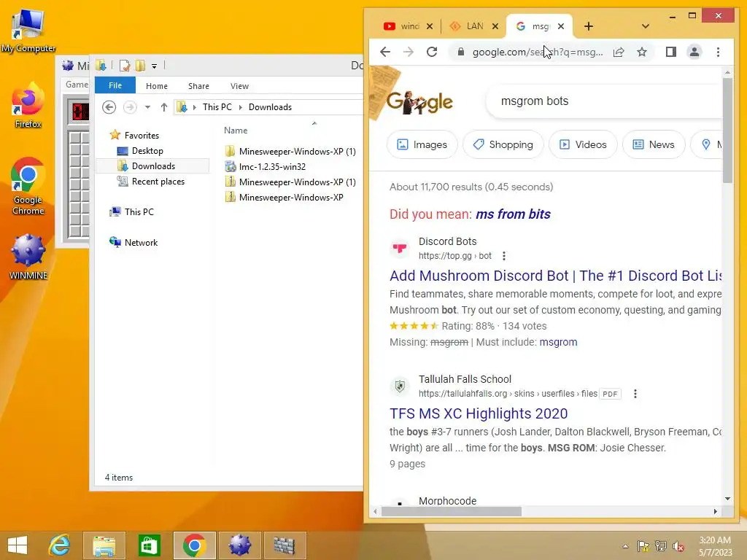Image resolution: width=747 pixels, height=560 pixels.
Task: Open a new Chrome tab
Action: (589, 26)
